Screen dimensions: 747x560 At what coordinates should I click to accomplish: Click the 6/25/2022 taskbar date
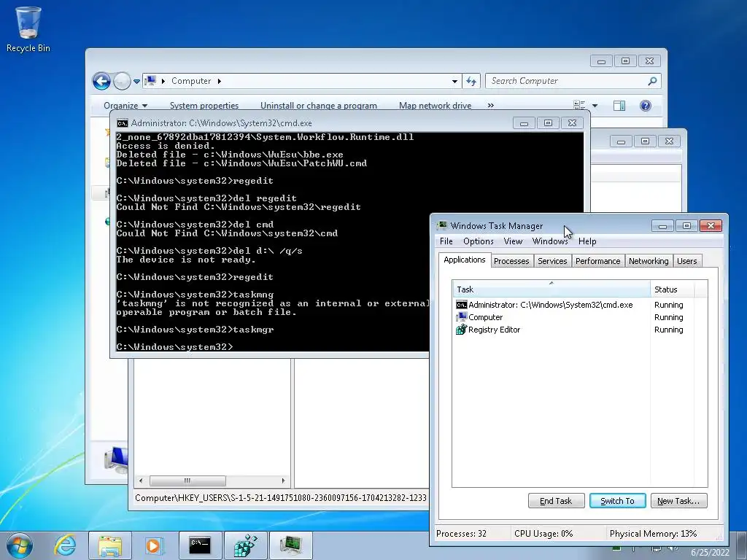click(x=710, y=553)
